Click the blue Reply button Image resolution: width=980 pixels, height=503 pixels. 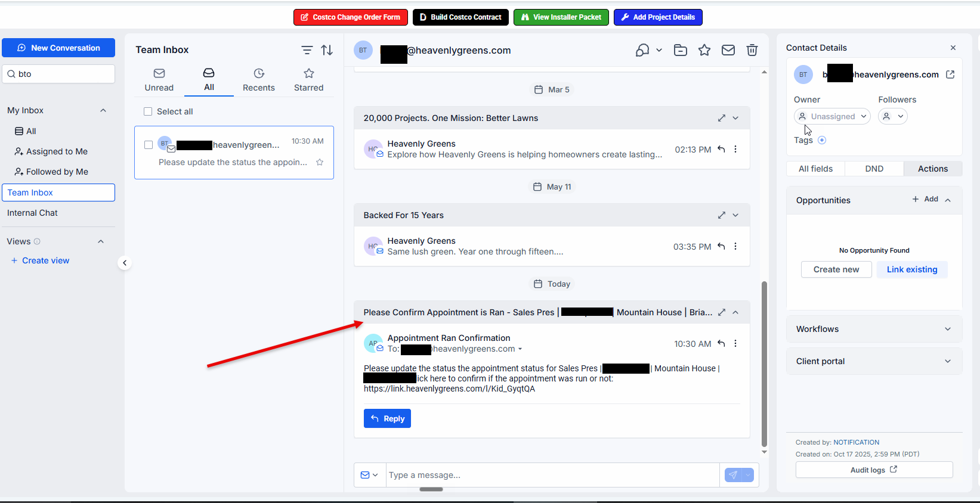pos(387,418)
